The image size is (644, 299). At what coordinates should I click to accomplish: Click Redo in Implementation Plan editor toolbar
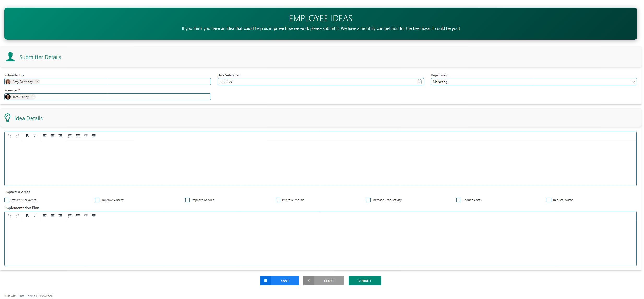tap(17, 216)
